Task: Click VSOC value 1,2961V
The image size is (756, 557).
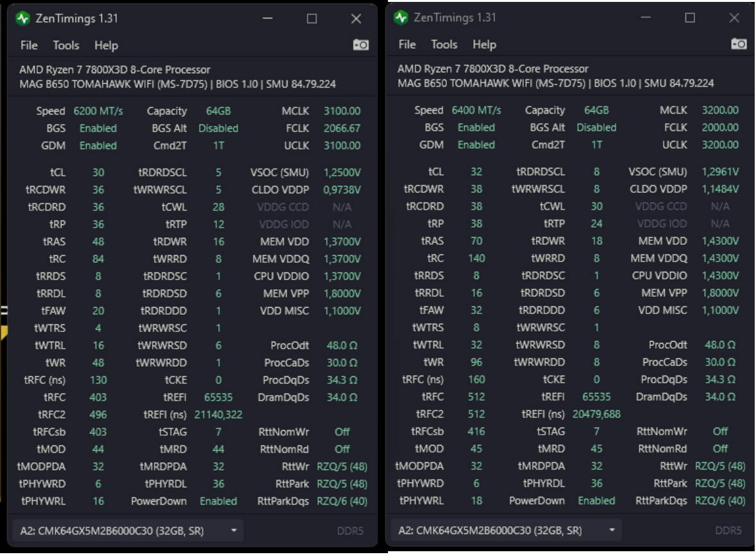Action: pos(720,172)
